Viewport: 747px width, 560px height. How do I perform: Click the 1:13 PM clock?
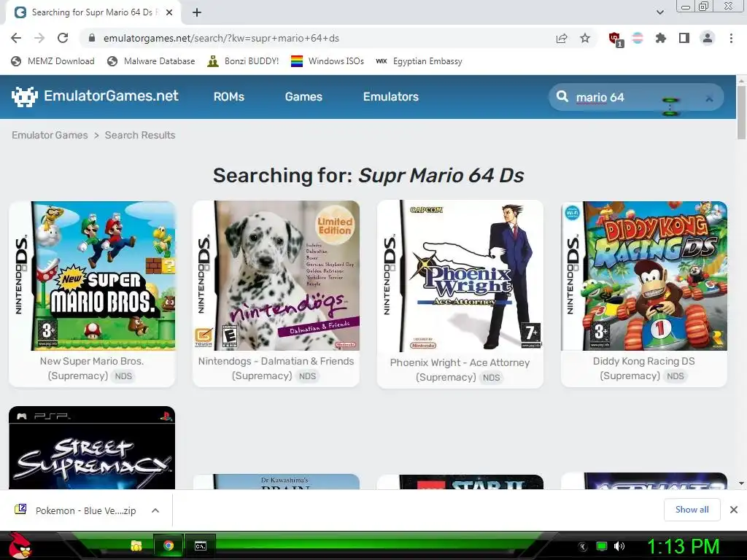pos(683,546)
